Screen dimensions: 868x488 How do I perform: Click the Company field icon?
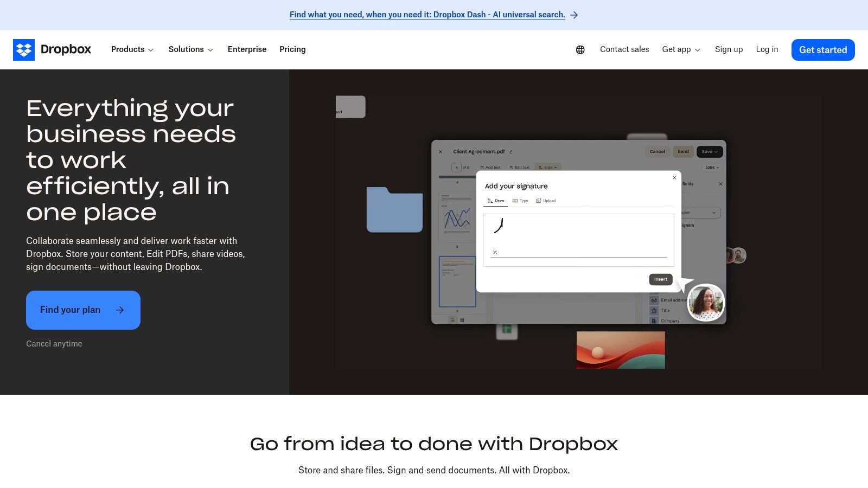pos(654,321)
